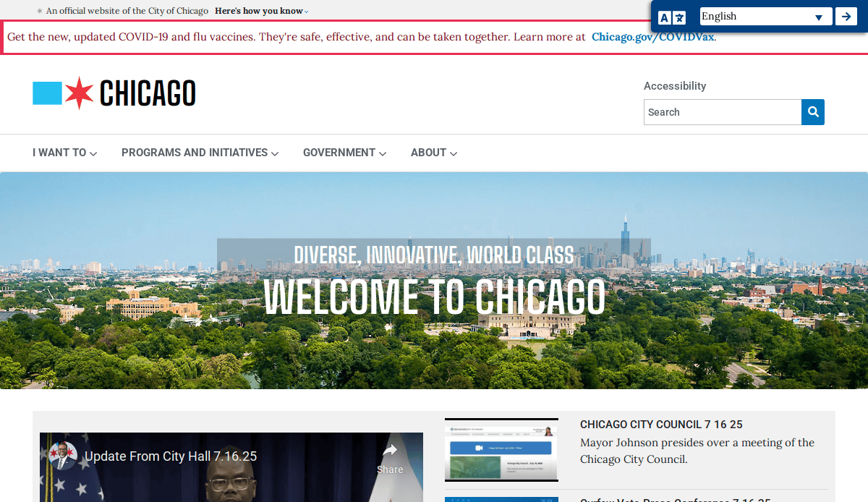
Task: Open the Chicago City Council video thumbnail
Action: pos(501,450)
